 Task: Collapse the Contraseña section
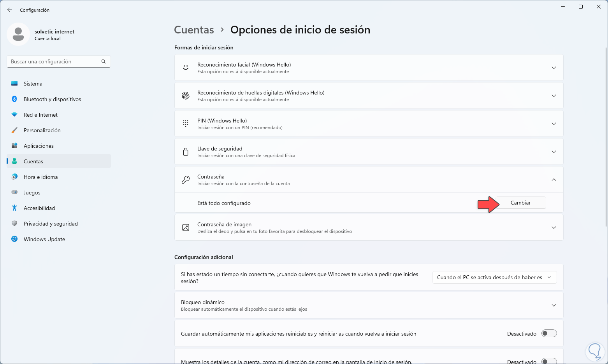554,180
